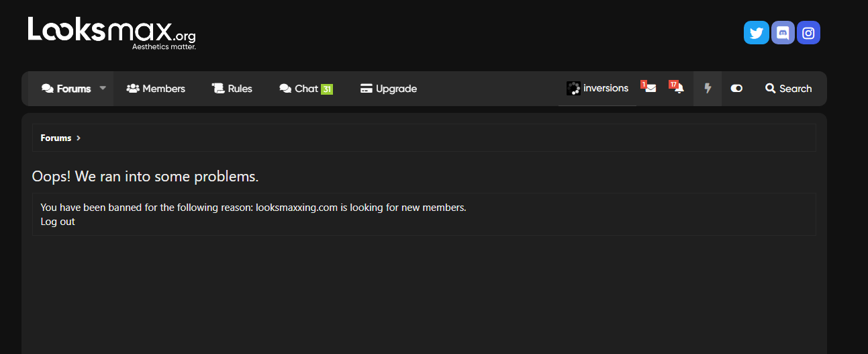Toggle the dark/light theme switch
Image resolution: width=868 pixels, height=354 pixels.
coord(736,89)
